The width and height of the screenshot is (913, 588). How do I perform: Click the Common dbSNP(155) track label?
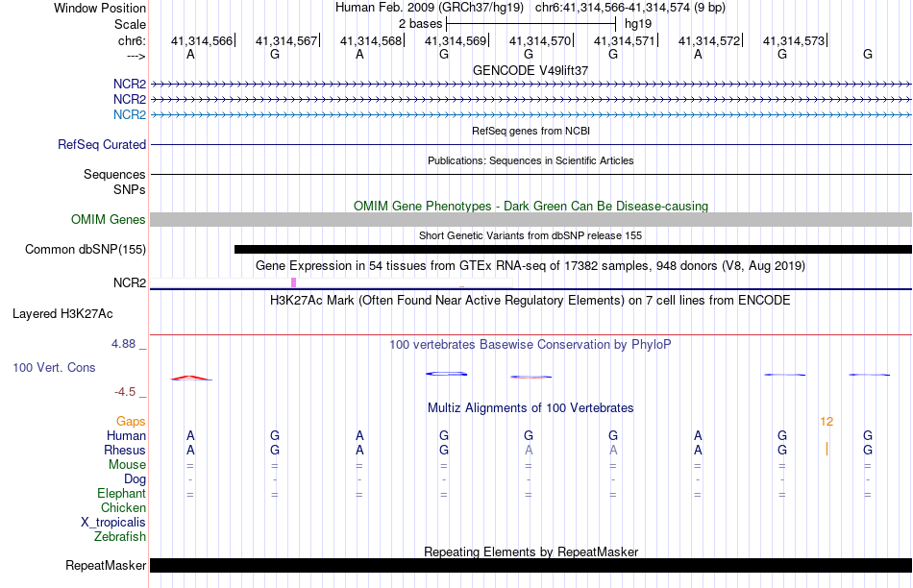(86, 249)
